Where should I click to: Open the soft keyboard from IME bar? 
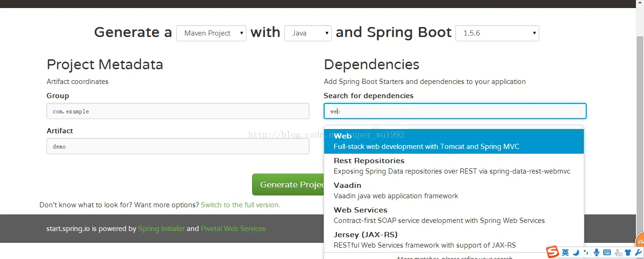tap(607, 252)
